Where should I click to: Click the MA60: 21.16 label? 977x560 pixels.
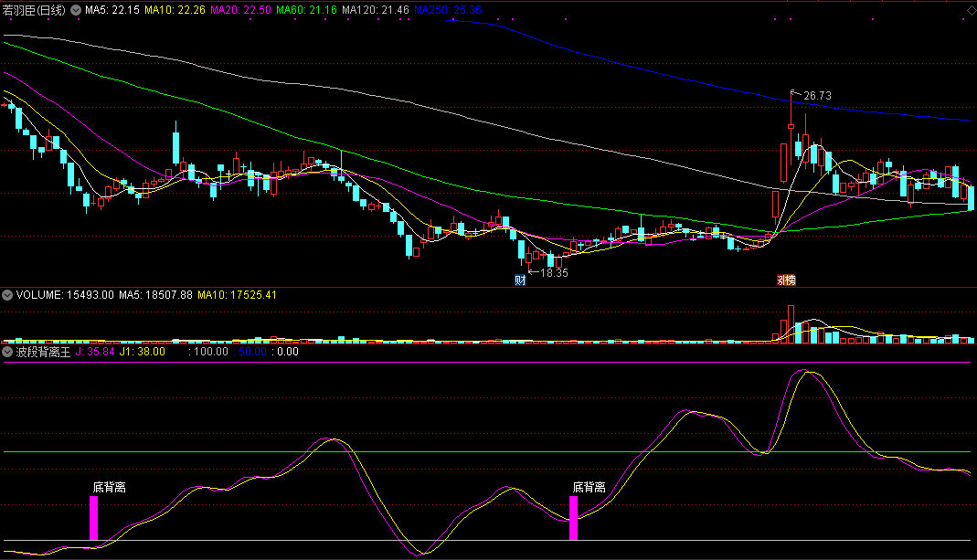tap(306, 10)
